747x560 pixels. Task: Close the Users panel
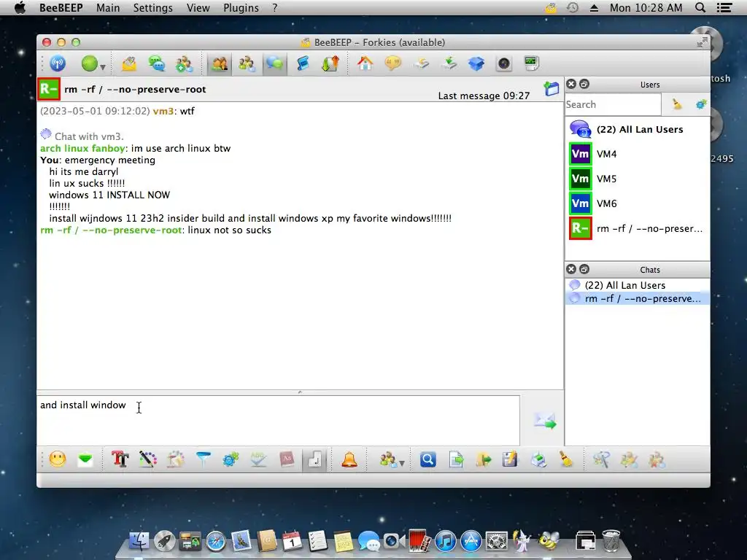pyautogui.click(x=571, y=85)
